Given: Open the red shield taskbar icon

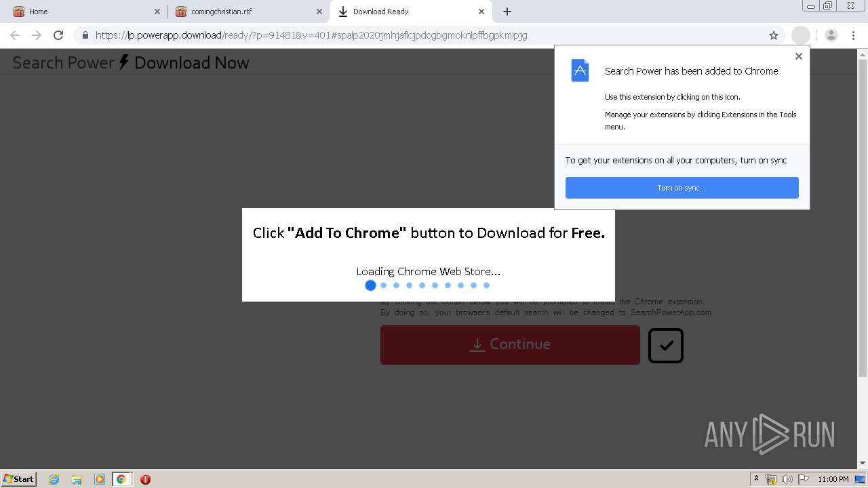Looking at the screenshot, I should tap(145, 479).
